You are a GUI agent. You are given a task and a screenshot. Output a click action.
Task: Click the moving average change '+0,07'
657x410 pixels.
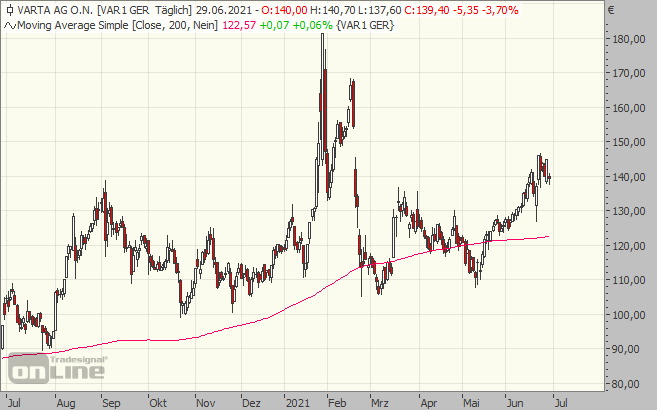274,26
